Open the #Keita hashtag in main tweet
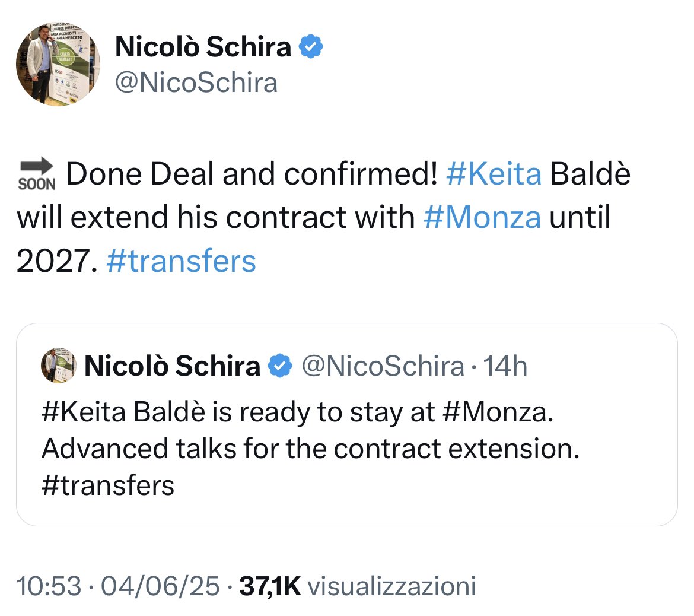Image resolution: width=694 pixels, height=616 pixels. [494, 174]
